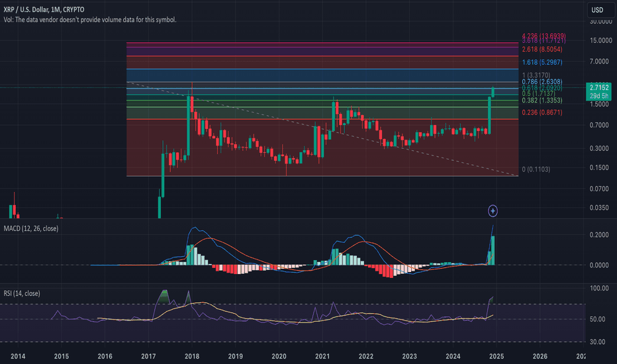The image size is (617, 364).
Task: Click the 0.236 (0.8671) Fibonacci label
Action: pyautogui.click(x=542, y=113)
